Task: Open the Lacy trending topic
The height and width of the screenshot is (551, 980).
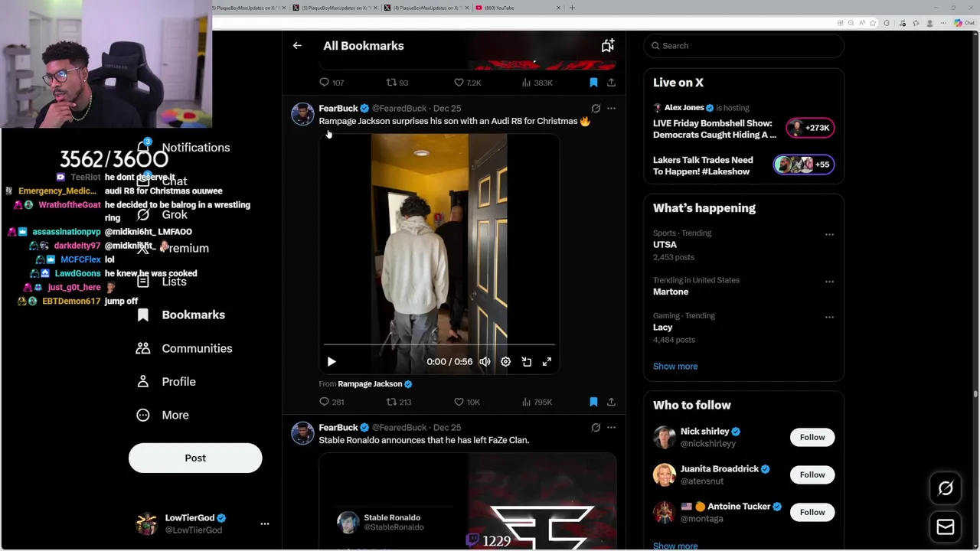Action: [x=662, y=328]
